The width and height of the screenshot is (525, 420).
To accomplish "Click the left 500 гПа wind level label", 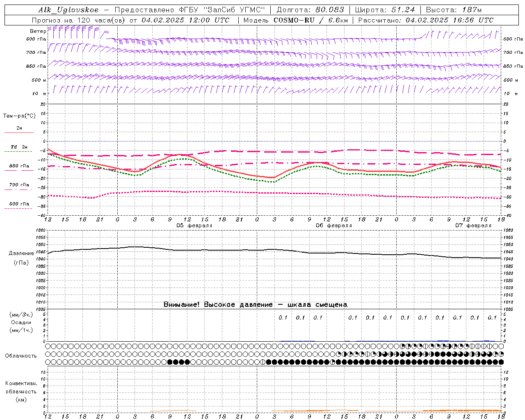I will point(36,39).
